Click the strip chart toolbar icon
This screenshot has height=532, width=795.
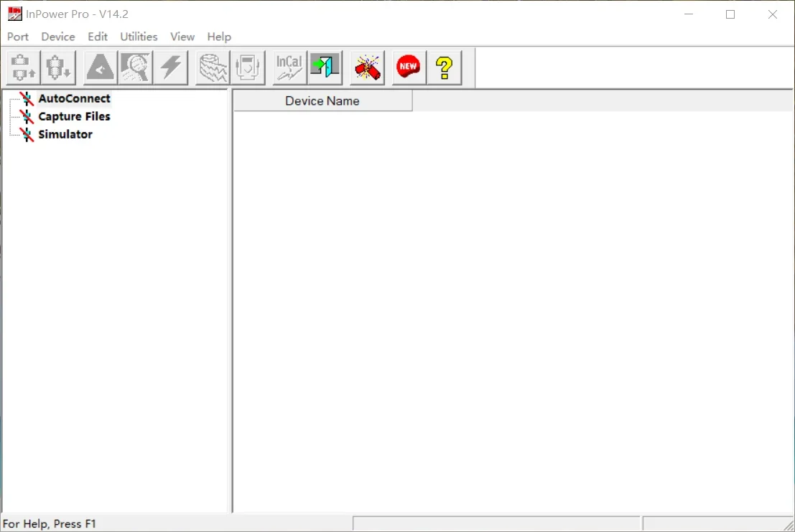click(x=213, y=67)
